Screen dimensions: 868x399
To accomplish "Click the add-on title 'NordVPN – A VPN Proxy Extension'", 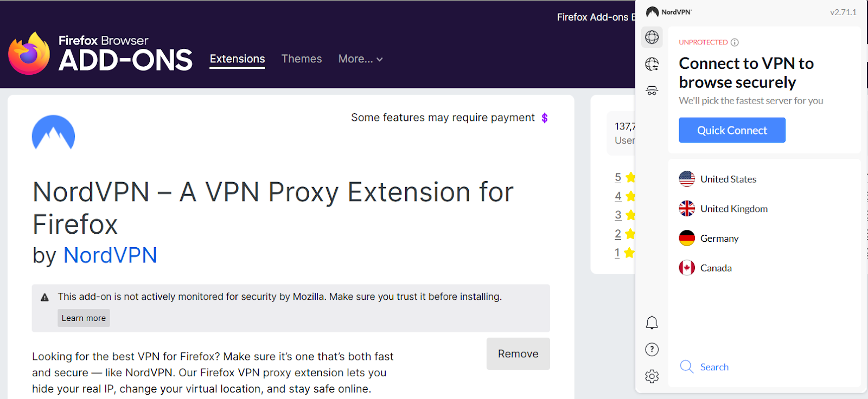I will click(273, 208).
